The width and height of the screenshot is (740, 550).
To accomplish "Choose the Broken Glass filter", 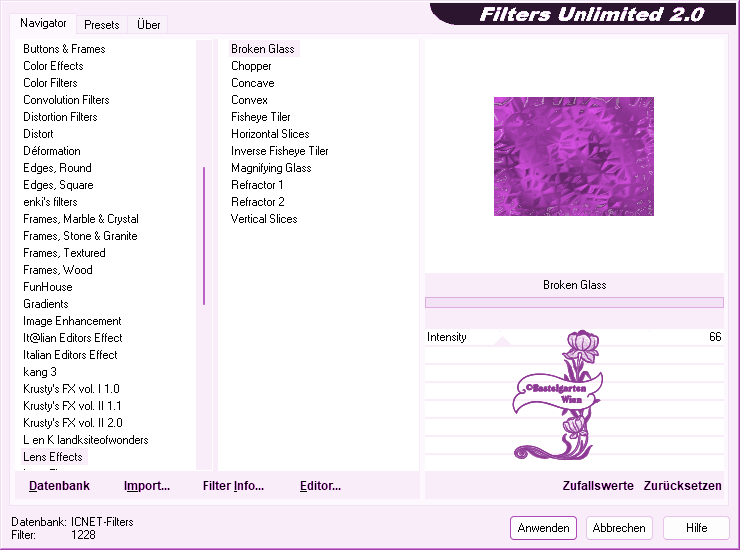I will click(263, 49).
